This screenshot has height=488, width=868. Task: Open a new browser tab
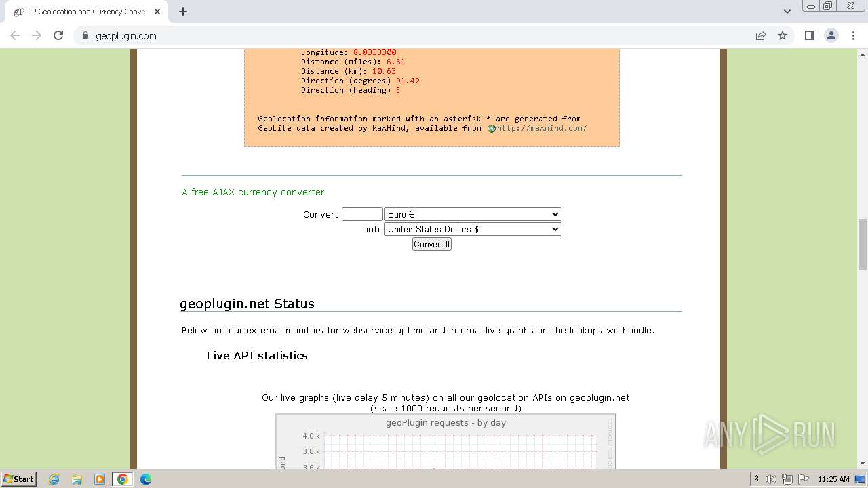pos(183,12)
